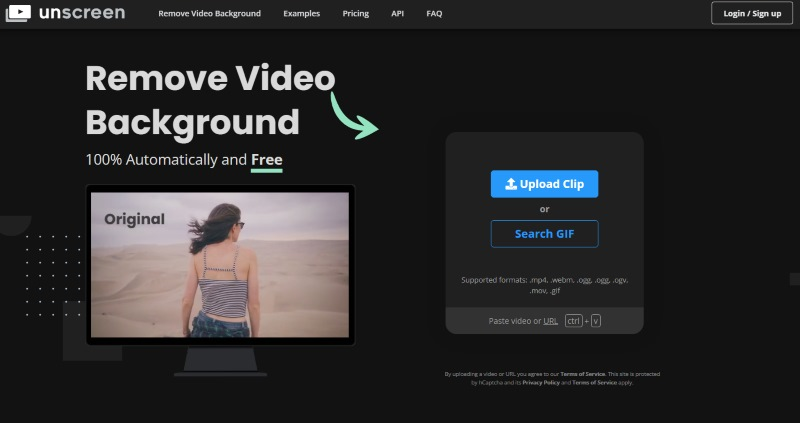Open the FAQ page
The width and height of the screenshot is (800, 423).
(434, 14)
